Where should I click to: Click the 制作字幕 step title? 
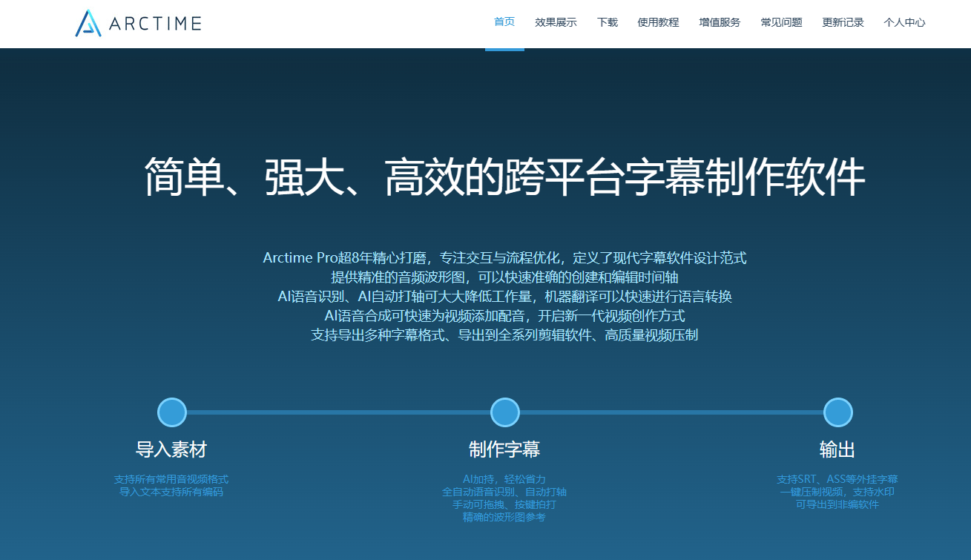[504, 449]
